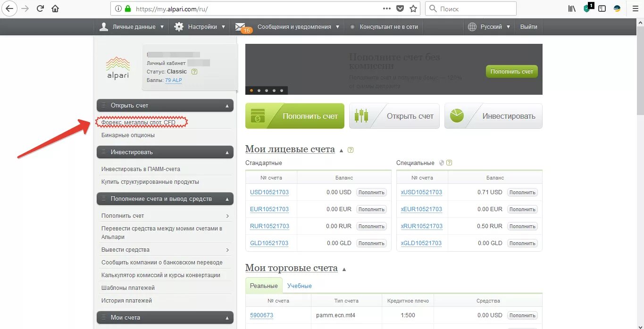Open account EUR10521703 link
The height and width of the screenshot is (329, 644).
(269, 209)
